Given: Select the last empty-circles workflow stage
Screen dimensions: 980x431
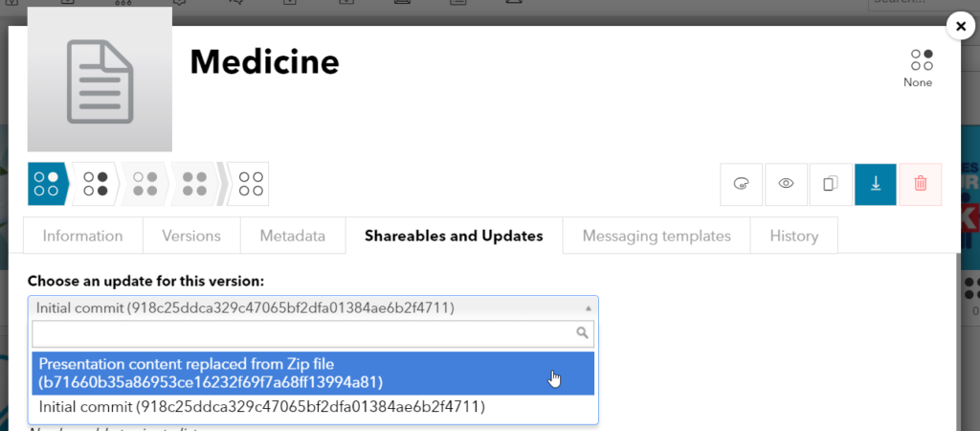Looking at the screenshot, I should point(249,184).
